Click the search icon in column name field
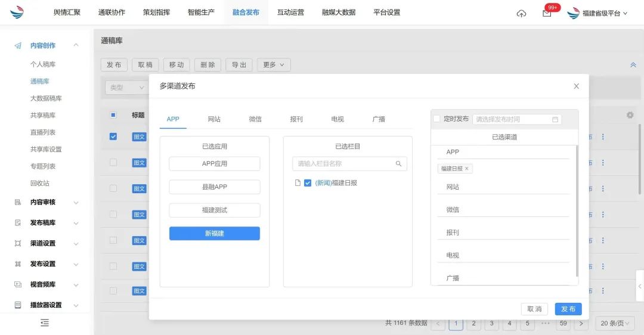The height and width of the screenshot is (335, 644). click(399, 164)
